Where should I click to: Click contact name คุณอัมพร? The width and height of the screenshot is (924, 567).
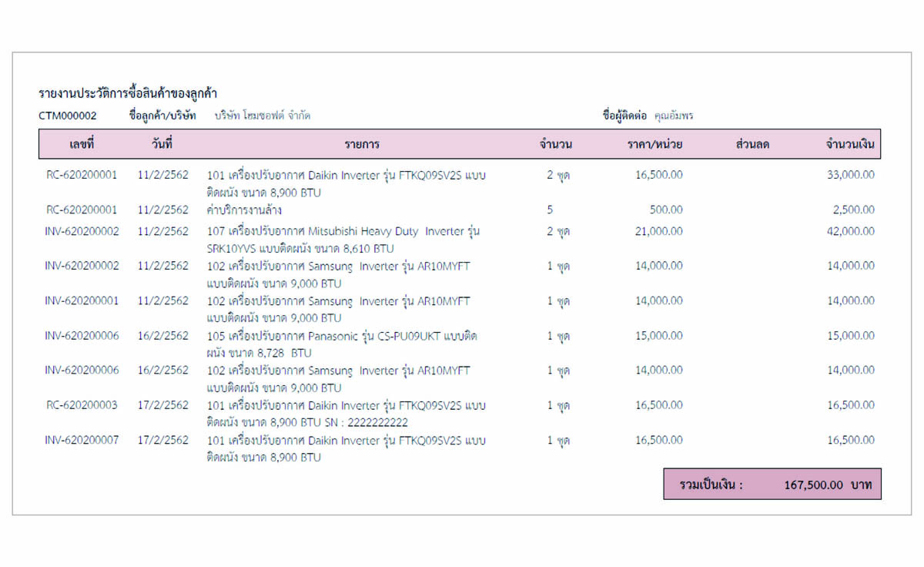pyautogui.click(x=674, y=116)
